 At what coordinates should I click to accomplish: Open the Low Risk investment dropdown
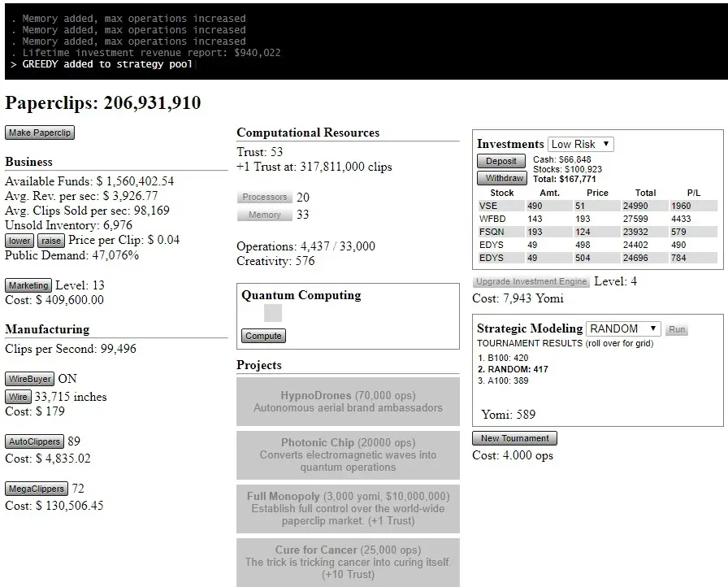[x=580, y=144]
